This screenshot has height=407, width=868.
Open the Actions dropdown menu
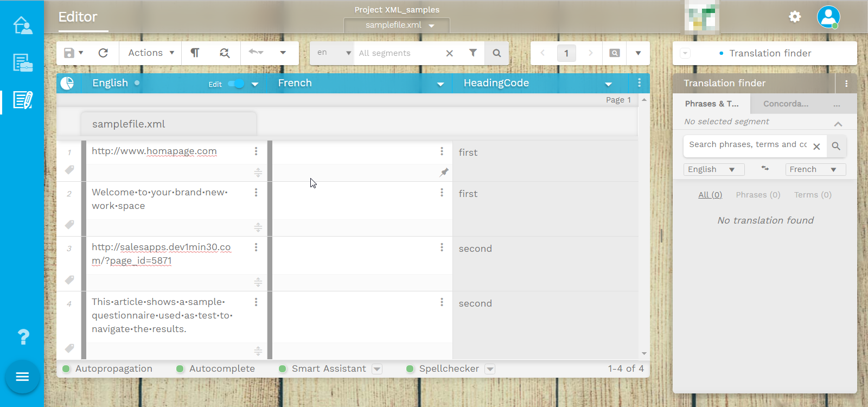pyautogui.click(x=151, y=53)
